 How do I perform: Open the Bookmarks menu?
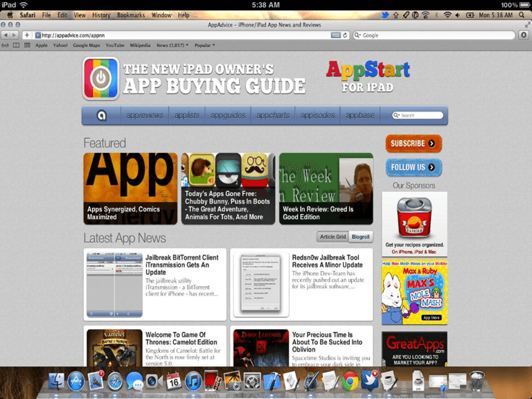point(131,15)
